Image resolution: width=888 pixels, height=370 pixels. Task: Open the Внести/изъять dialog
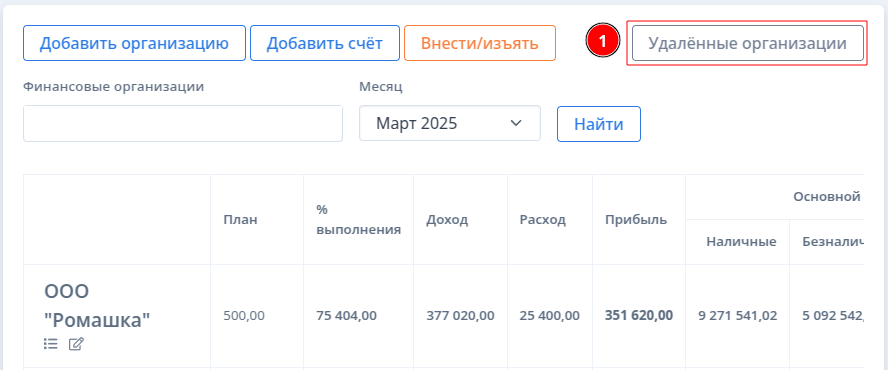coord(480,43)
